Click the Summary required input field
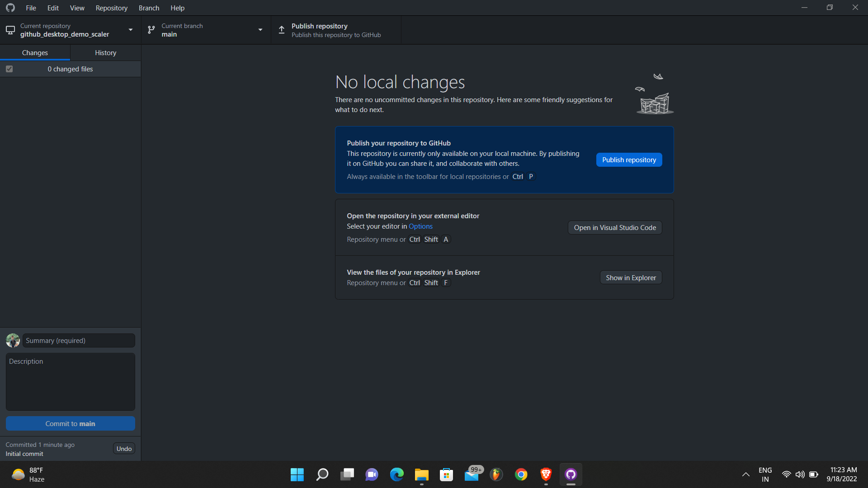 (78, 340)
